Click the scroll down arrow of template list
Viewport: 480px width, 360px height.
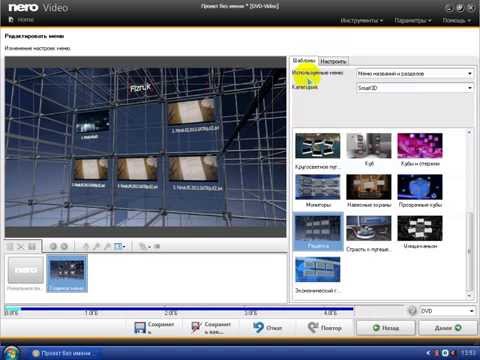point(469,295)
